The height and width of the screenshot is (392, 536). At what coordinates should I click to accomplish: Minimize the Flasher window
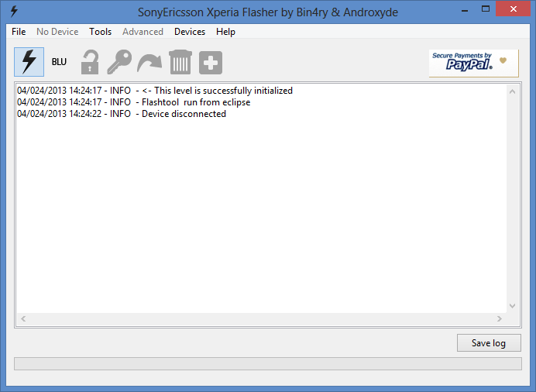(x=465, y=9)
